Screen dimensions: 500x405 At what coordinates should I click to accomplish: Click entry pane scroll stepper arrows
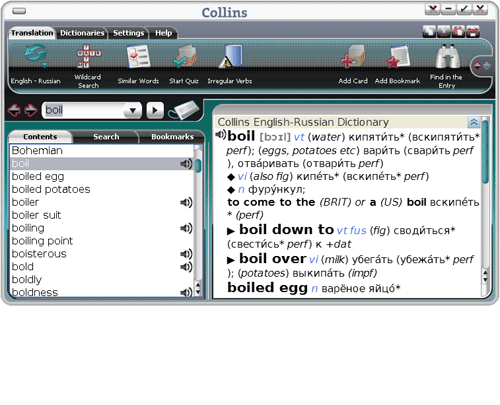[485, 276]
